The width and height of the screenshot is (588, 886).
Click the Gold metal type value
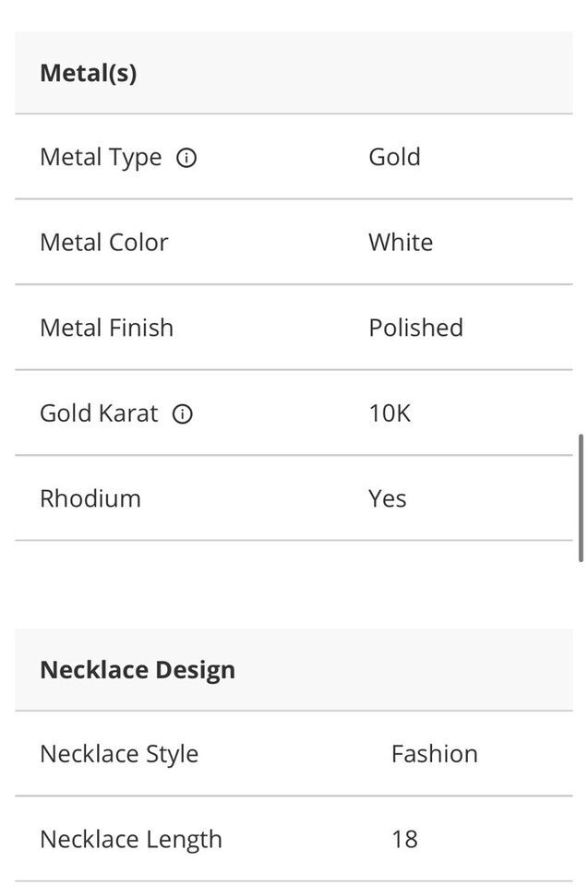pyautogui.click(x=394, y=157)
